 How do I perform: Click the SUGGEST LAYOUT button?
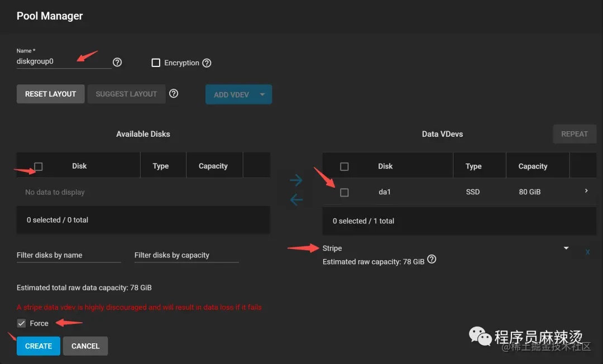127,94
